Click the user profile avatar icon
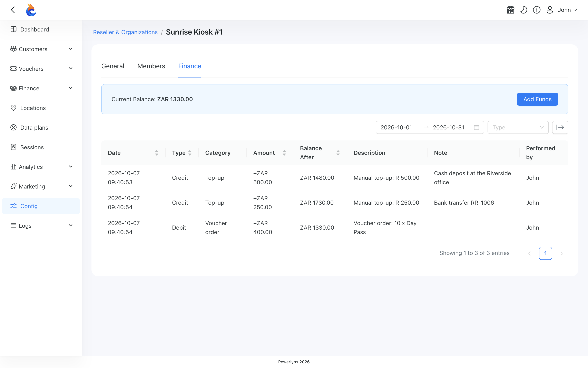The height and width of the screenshot is (368, 588). point(550,10)
